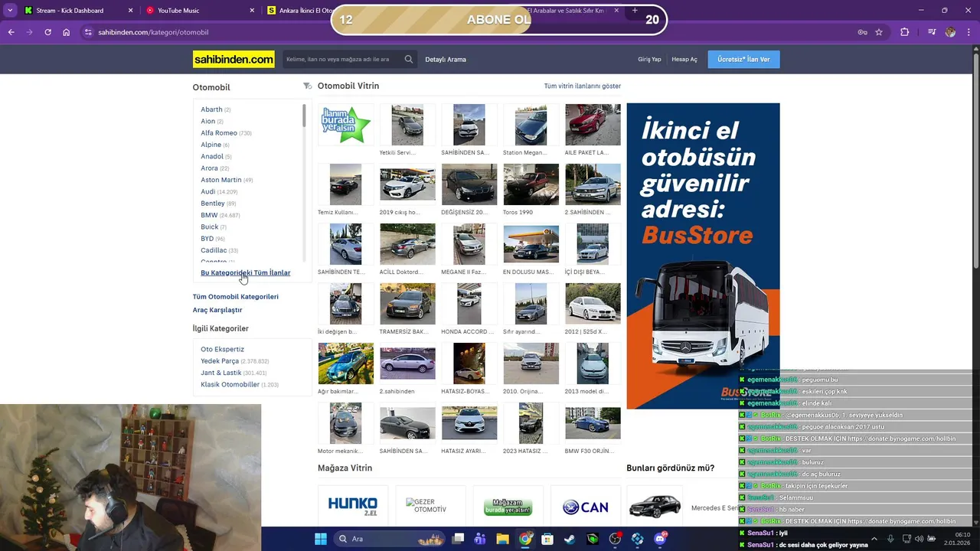Screen dimensions: 980x551
Task: Click the HUNKO 2.EL store logo
Action: tap(353, 506)
